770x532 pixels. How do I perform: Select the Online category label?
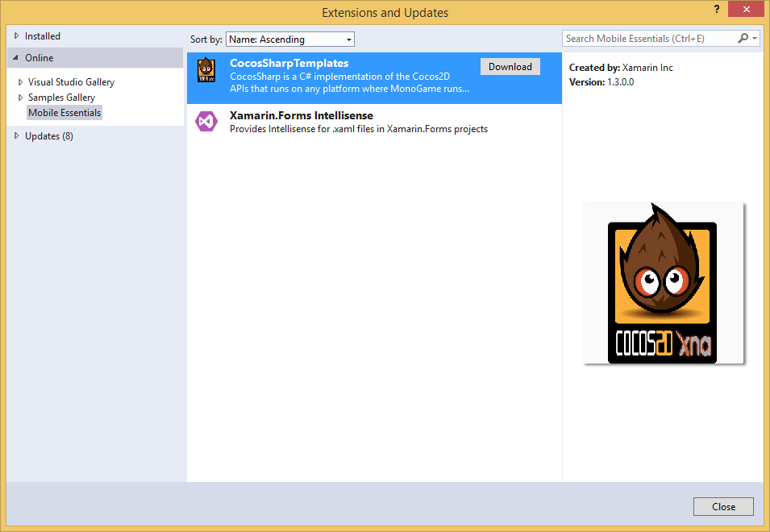click(40, 57)
